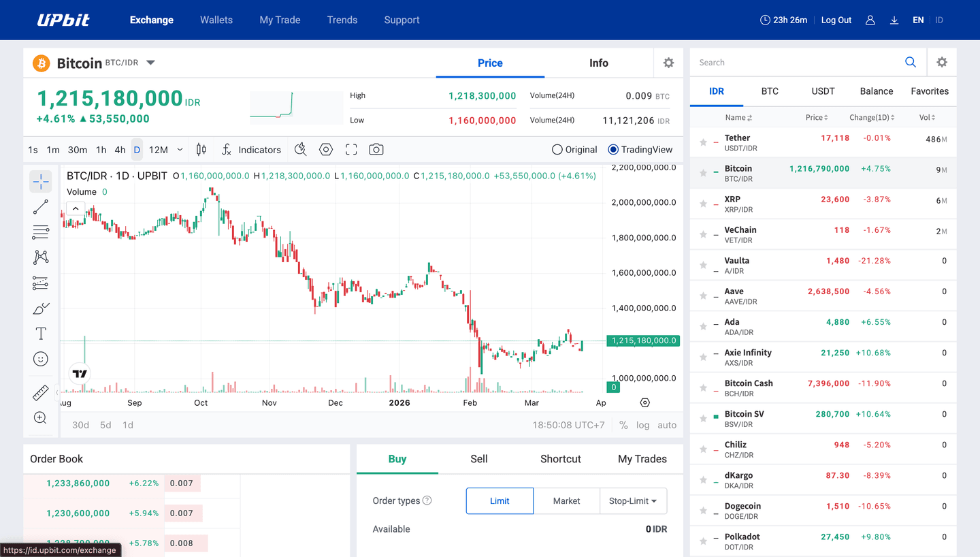Switch to the Sell tab
Image resolution: width=980 pixels, height=557 pixels.
coord(478,459)
